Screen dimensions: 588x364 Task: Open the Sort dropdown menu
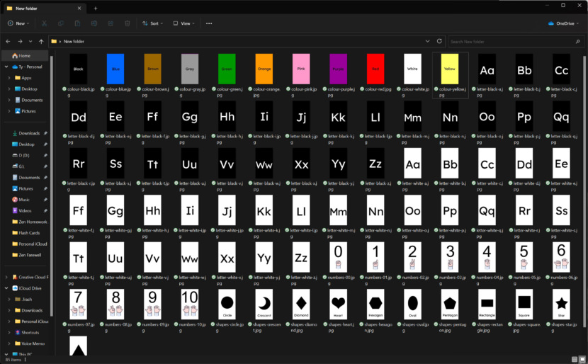[152, 23]
